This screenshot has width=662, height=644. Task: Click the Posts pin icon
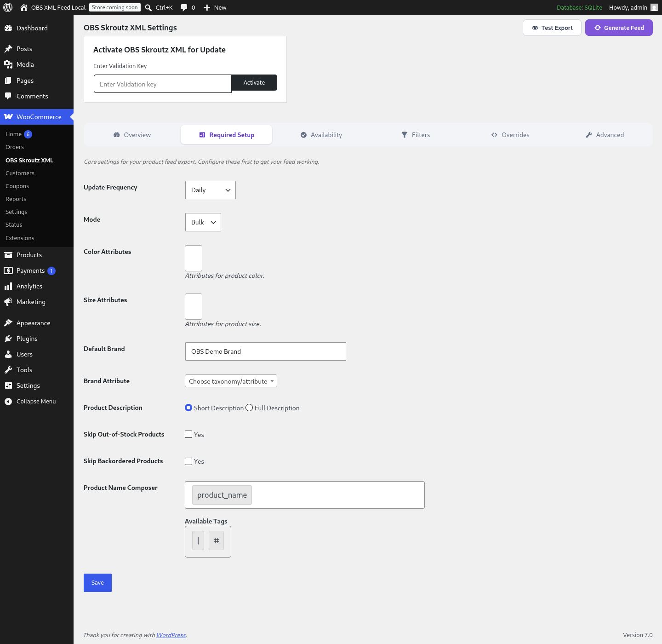(x=8, y=49)
